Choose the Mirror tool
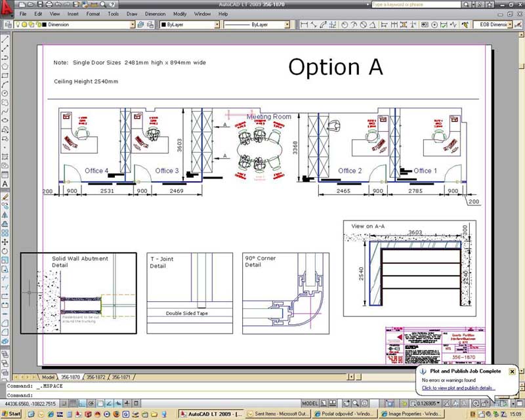 point(5,214)
